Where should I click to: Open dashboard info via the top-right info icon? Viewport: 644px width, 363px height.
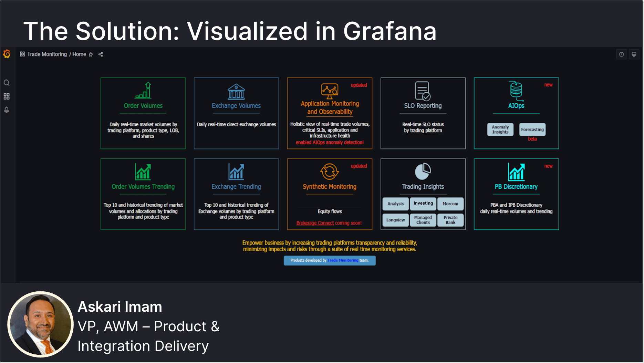(x=621, y=54)
